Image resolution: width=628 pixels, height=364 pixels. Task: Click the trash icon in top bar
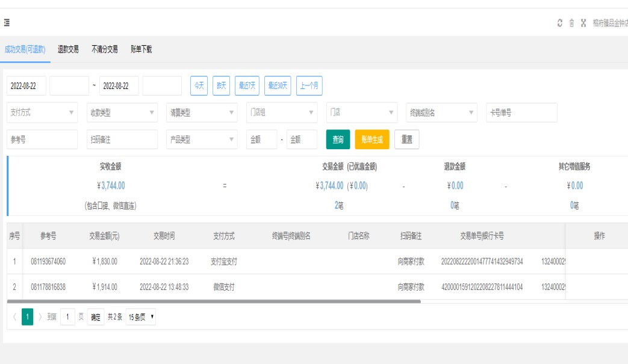[571, 23]
